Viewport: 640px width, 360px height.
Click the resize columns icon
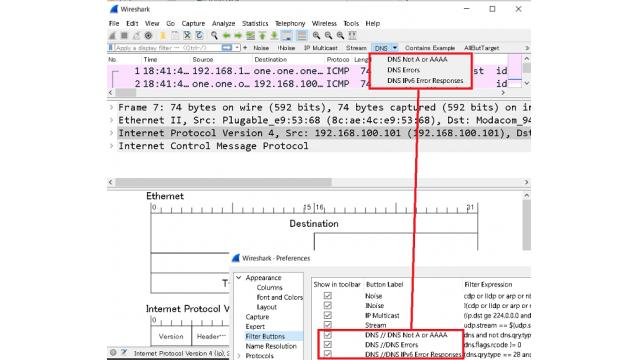point(352,36)
